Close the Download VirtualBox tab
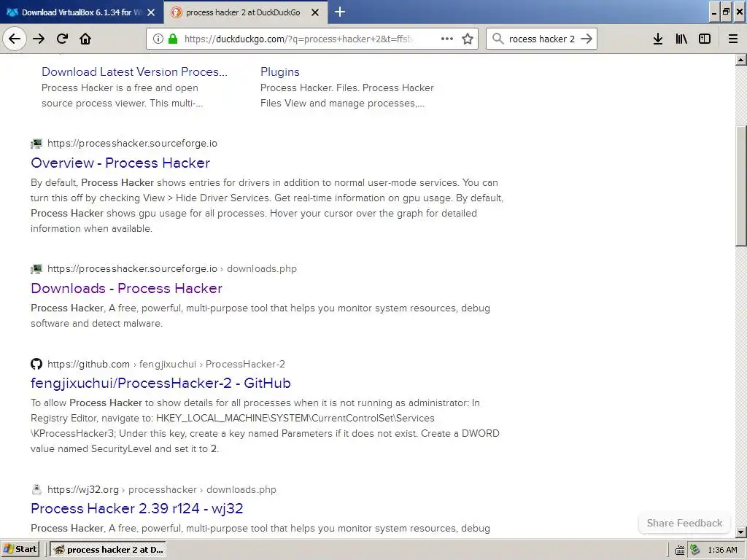The image size is (747, 560). click(151, 12)
